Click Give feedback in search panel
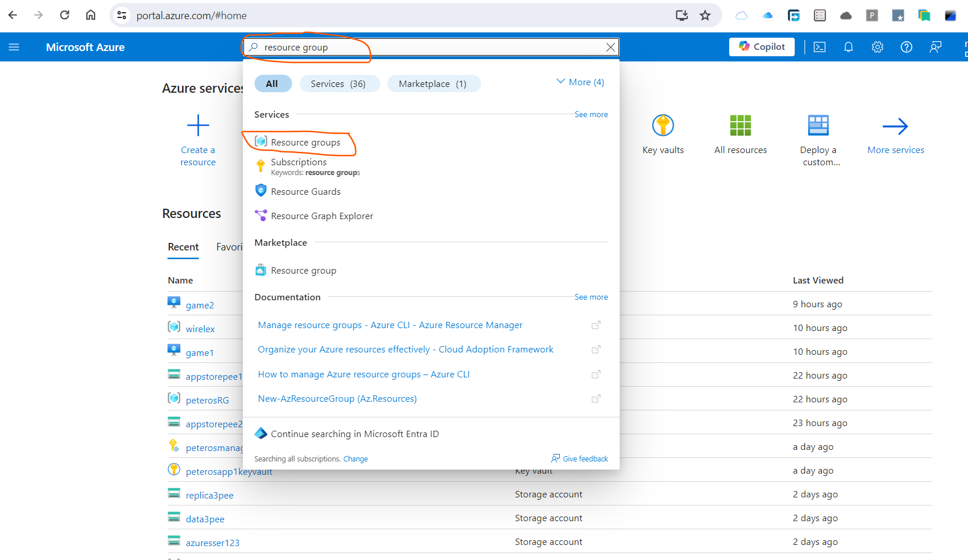The height and width of the screenshot is (560, 968). (580, 459)
